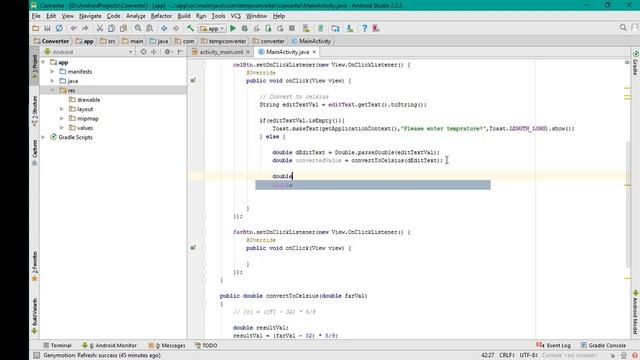Click the Converter breadcrumb
640x360 pixels.
51,41
